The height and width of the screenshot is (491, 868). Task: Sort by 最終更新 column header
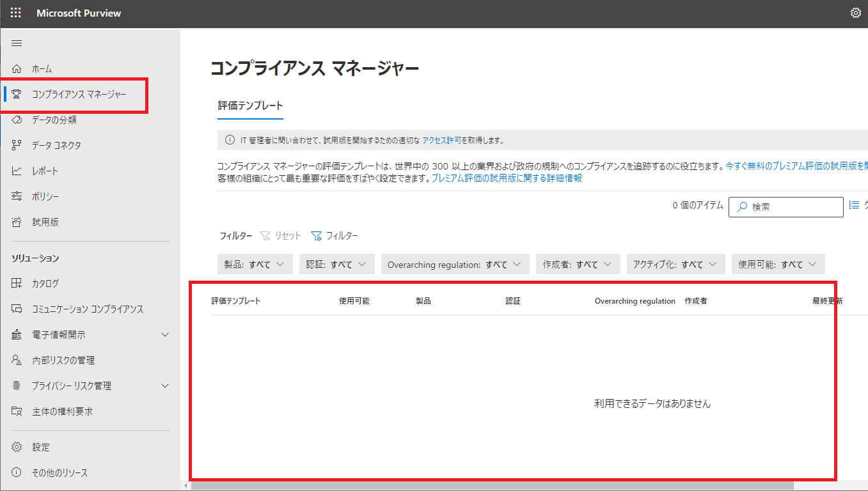[x=828, y=301]
